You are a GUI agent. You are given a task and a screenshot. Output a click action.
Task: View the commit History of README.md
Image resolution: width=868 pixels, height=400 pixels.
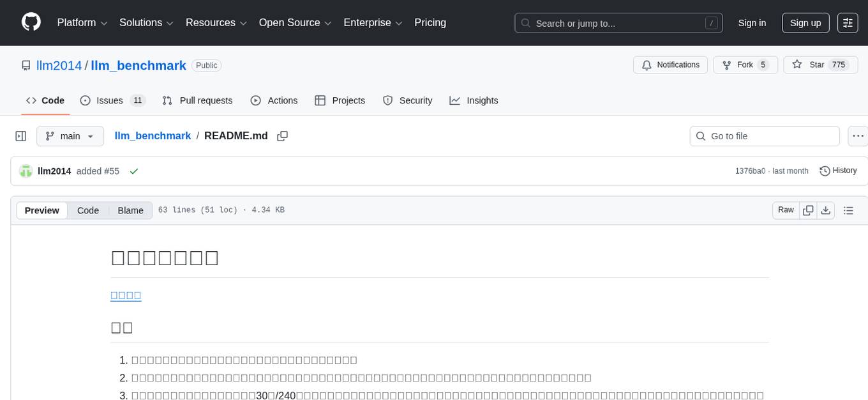[x=838, y=171]
